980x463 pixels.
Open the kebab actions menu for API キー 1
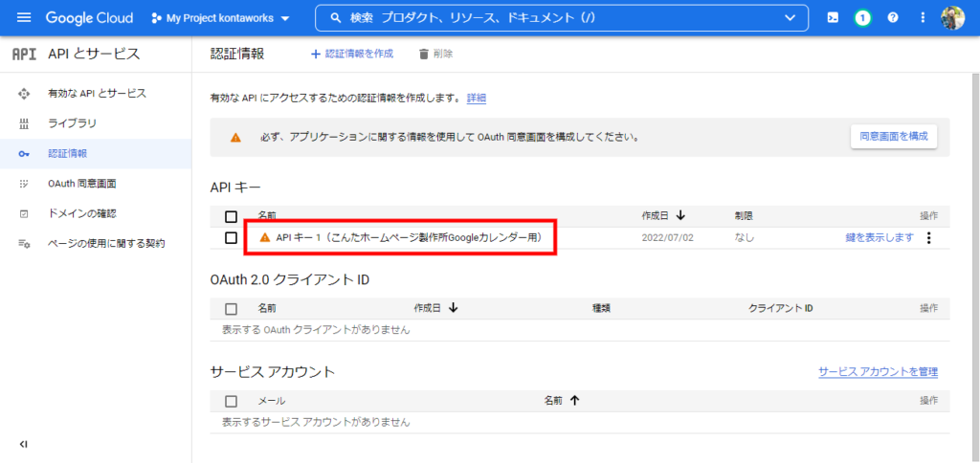928,237
